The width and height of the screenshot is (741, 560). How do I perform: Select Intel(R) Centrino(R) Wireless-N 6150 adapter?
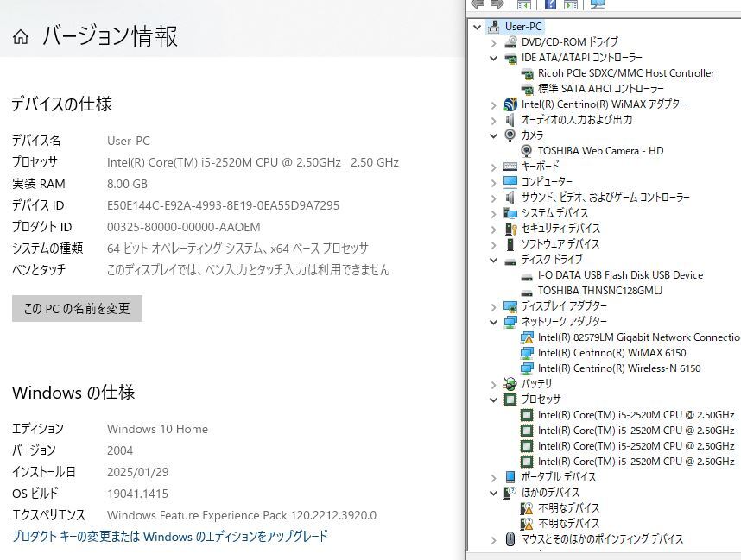click(619, 368)
